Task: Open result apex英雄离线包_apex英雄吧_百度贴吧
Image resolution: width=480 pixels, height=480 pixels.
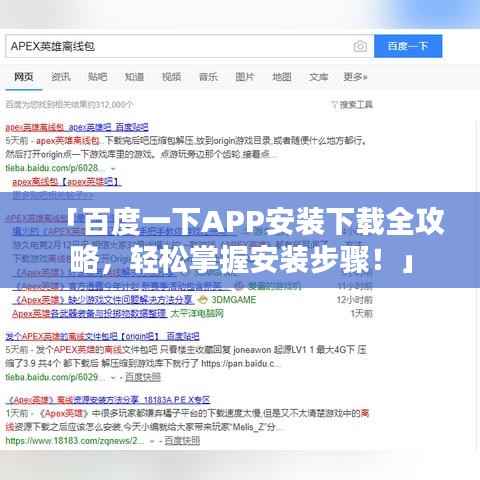Action: coord(77,127)
